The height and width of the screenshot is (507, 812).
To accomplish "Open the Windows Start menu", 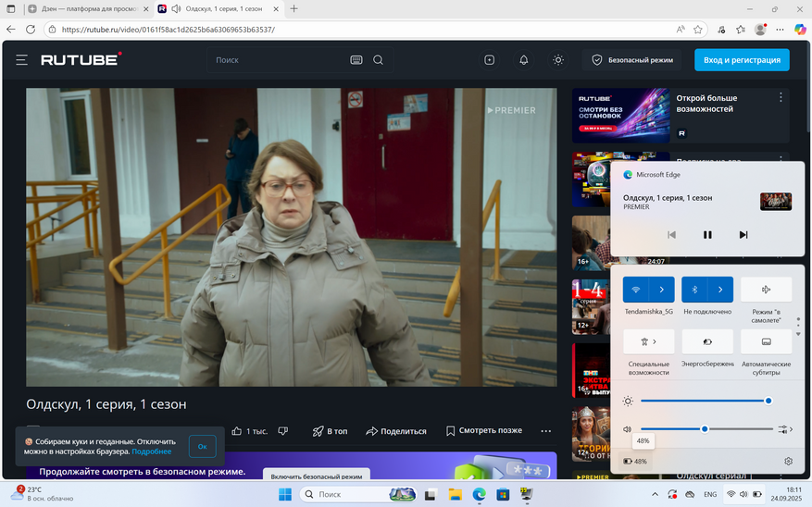I will (285, 495).
